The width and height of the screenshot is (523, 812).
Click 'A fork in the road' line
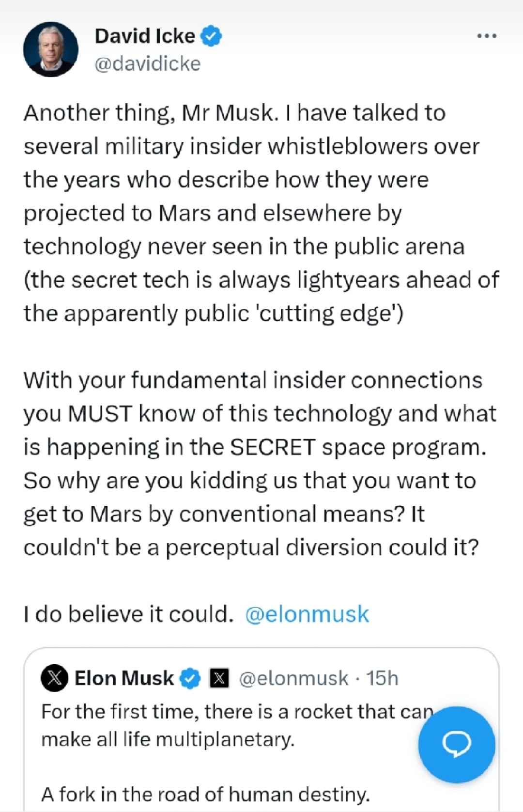(x=205, y=795)
